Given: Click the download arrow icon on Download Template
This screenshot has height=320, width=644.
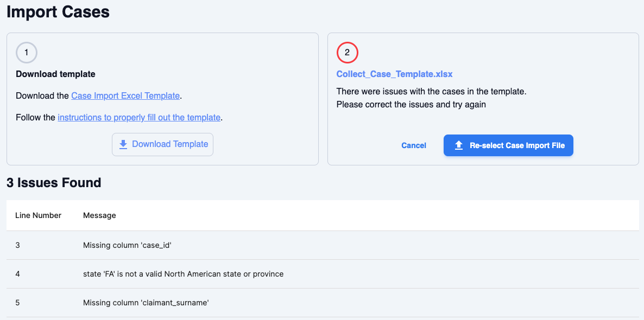Looking at the screenshot, I should [123, 144].
